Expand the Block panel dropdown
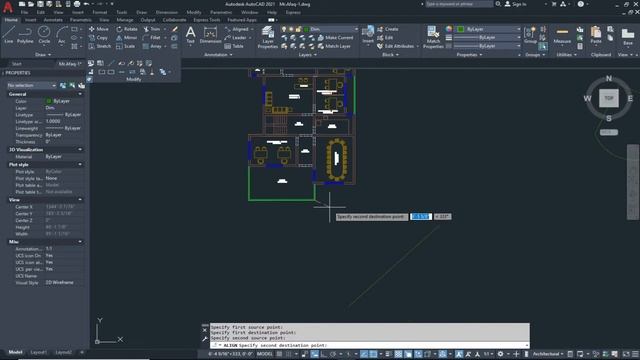The width and height of the screenshot is (640, 360). pos(390,55)
